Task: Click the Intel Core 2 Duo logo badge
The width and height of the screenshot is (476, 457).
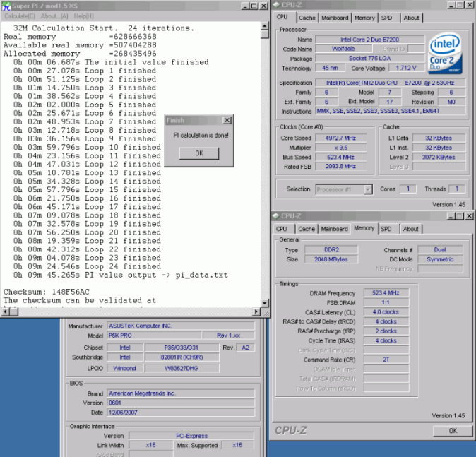Action: pyautogui.click(x=445, y=54)
